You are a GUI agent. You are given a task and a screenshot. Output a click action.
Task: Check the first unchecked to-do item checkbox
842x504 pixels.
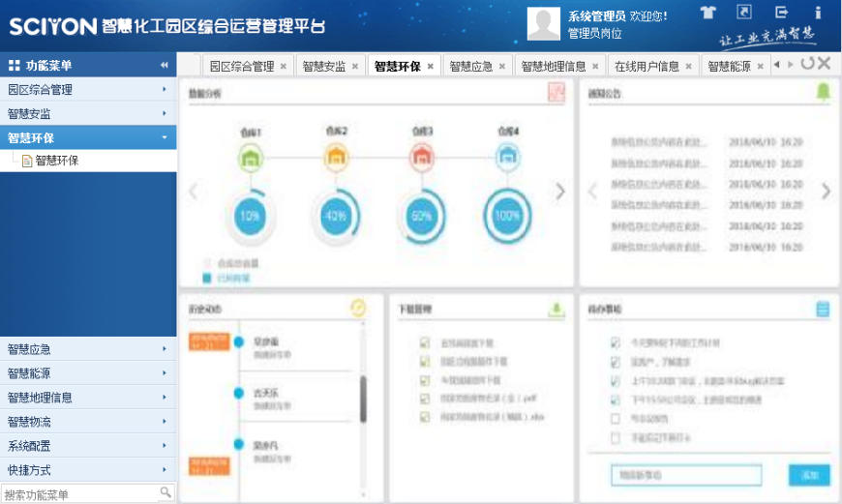coord(615,418)
